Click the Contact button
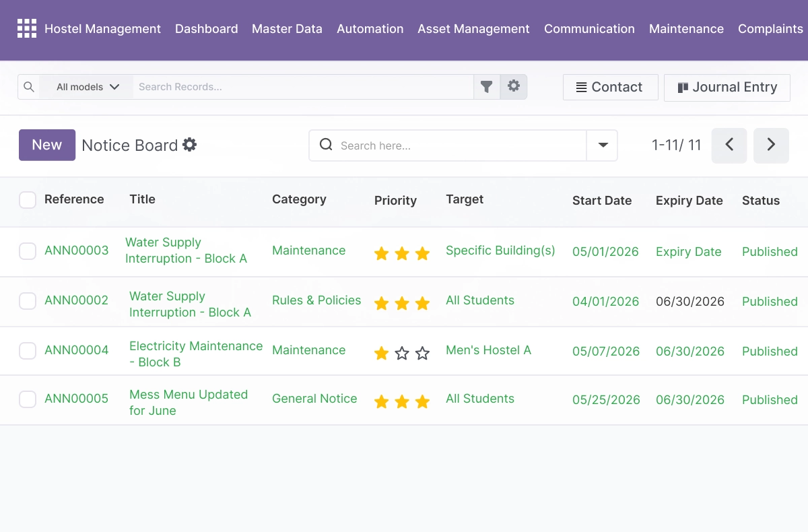Viewport: 808px width, 532px height. pos(610,88)
